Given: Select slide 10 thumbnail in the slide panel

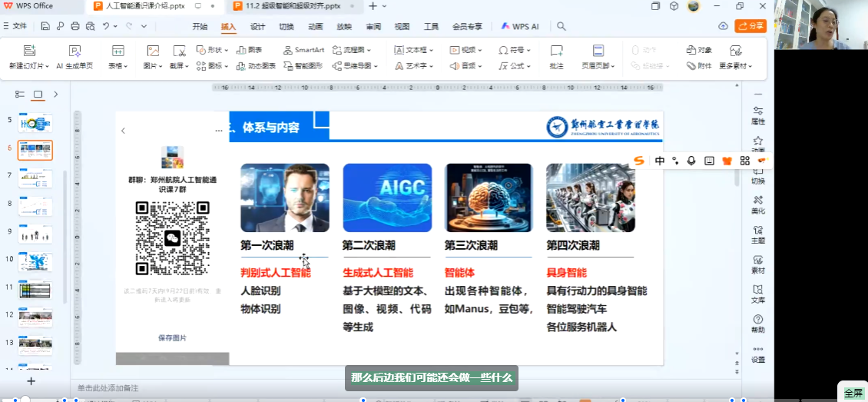Looking at the screenshot, I should (35, 262).
